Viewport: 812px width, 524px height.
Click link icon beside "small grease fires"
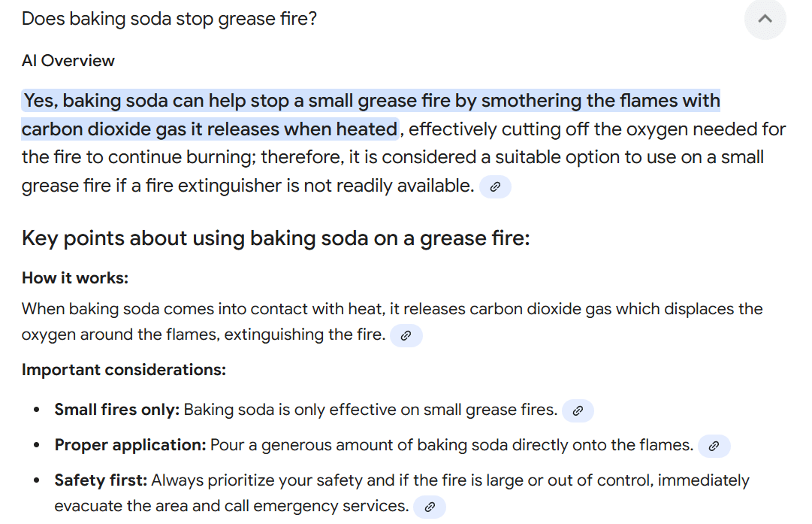(x=578, y=410)
